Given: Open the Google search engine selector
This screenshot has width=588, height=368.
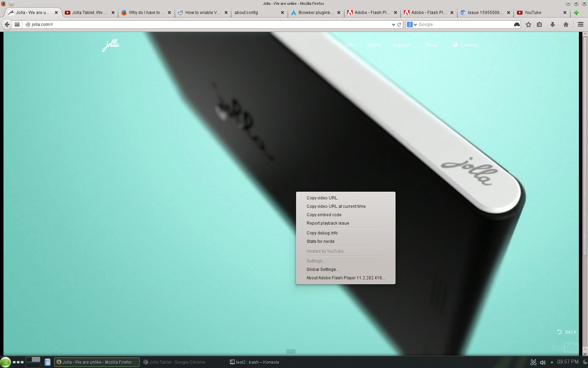Looking at the screenshot, I should (x=412, y=25).
